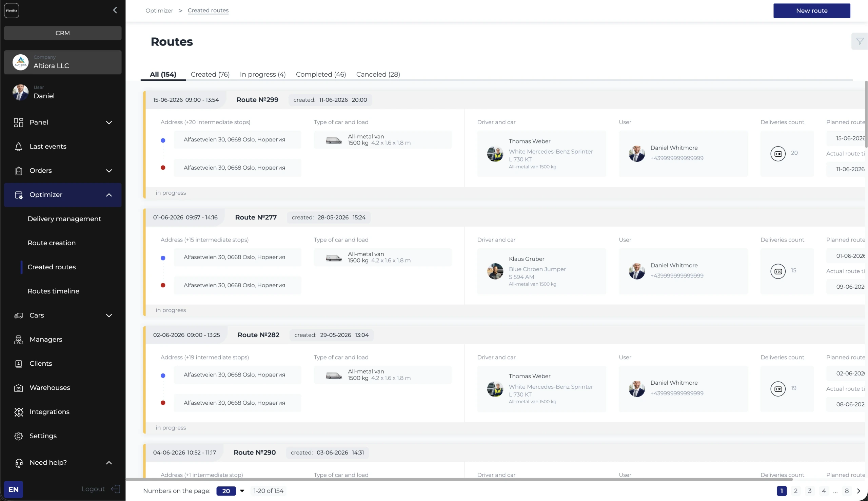
Task: Expand the Cars menu chevron
Action: pyautogui.click(x=109, y=315)
